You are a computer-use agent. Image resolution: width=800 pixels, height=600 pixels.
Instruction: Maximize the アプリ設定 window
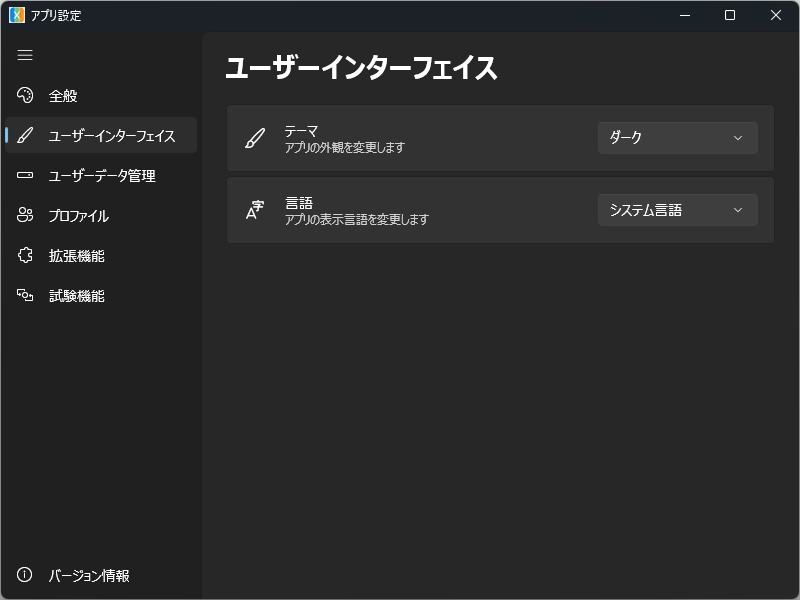tap(730, 15)
